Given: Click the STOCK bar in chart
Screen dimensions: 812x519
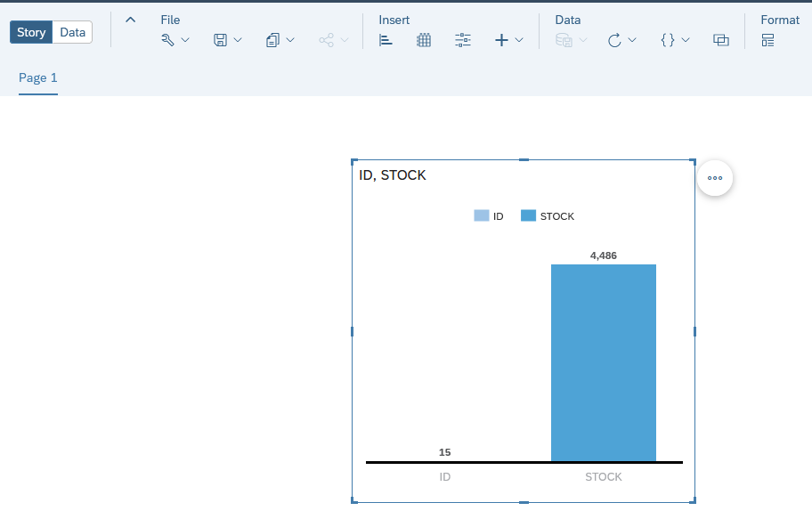Looking at the screenshot, I should (604, 362).
